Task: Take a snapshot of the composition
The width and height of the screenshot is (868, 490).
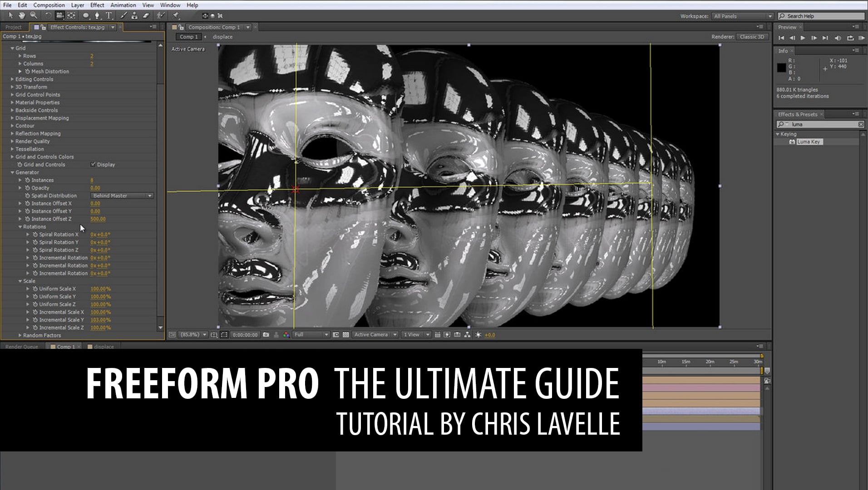Action: click(x=266, y=335)
